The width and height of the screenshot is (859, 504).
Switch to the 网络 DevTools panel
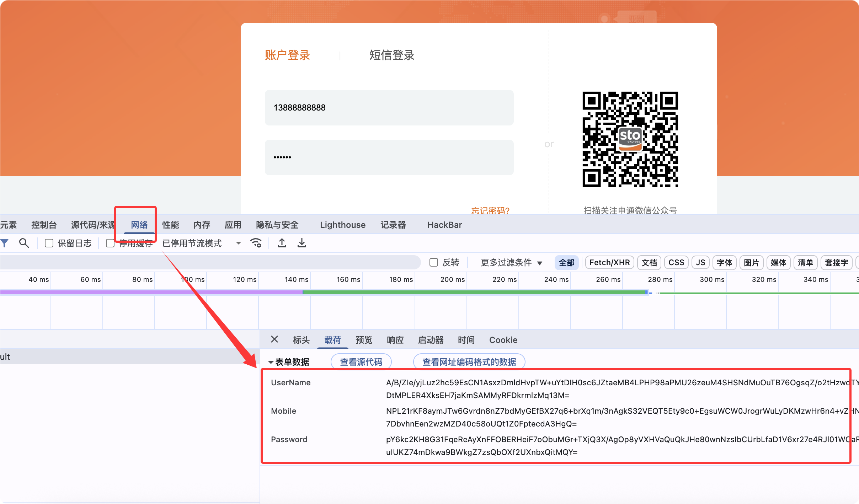click(139, 224)
